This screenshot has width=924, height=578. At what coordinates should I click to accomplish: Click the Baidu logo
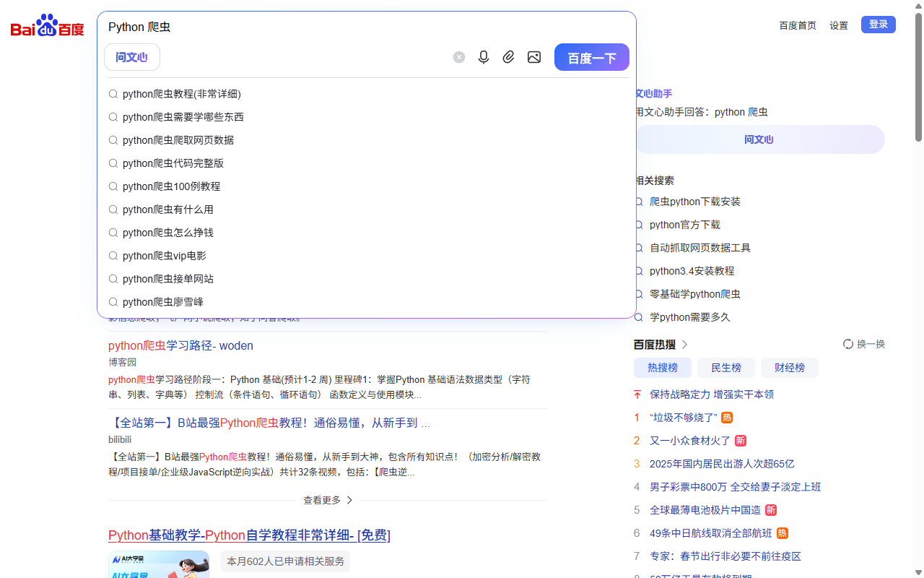click(47, 26)
